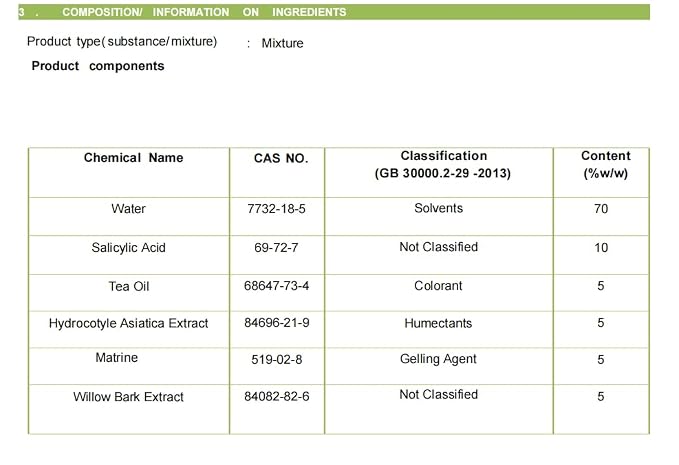Click CAS number 68647-73-4
The width and height of the screenshot is (679, 465).
tap(276, 286)
